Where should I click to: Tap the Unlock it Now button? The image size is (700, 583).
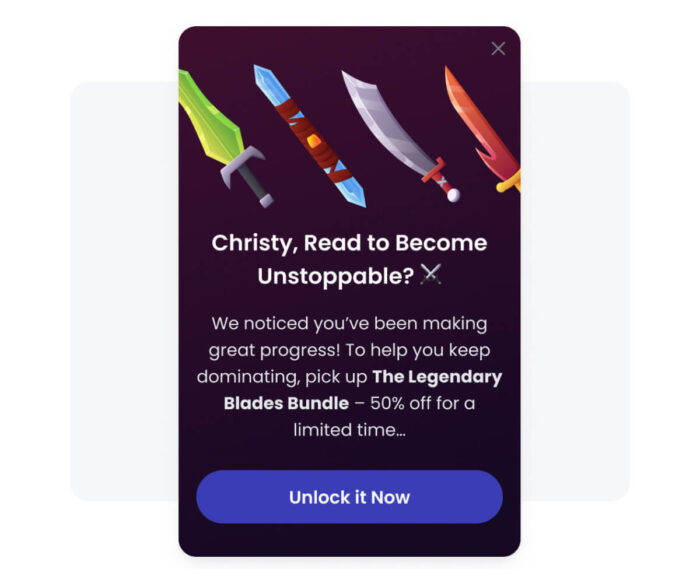pos(350,497)
